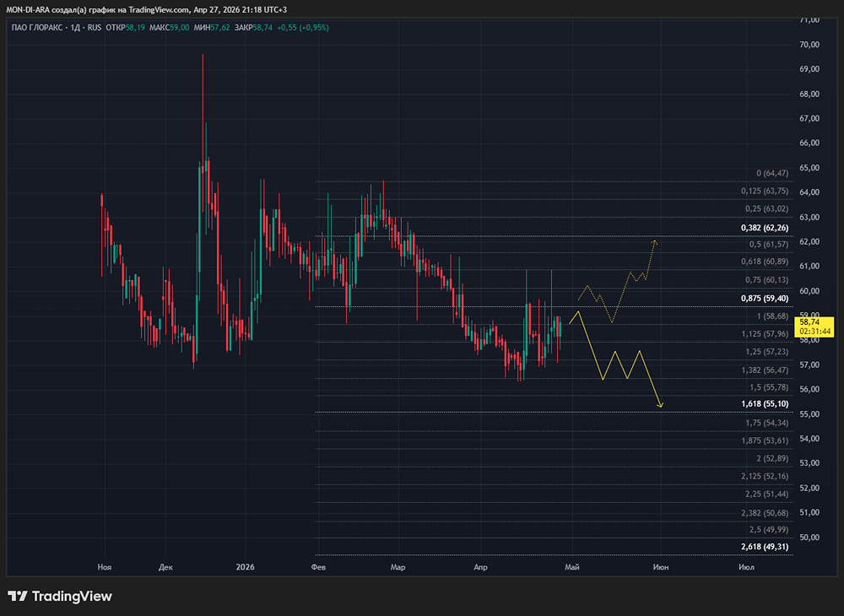Click the 64,00 price axis label
This screenshot has width=844, height=616.
click(809, 192)
